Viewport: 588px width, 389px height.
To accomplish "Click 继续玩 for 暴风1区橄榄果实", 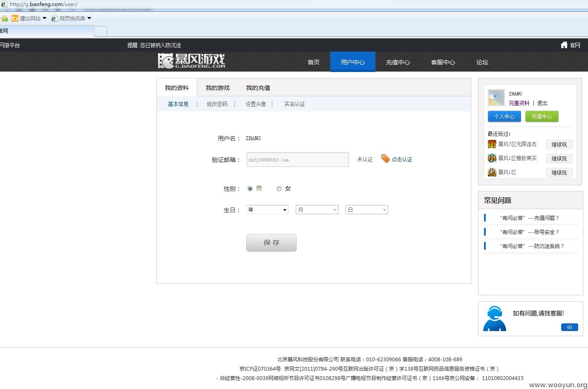I will pyautogui.click(x=559, y=158).
